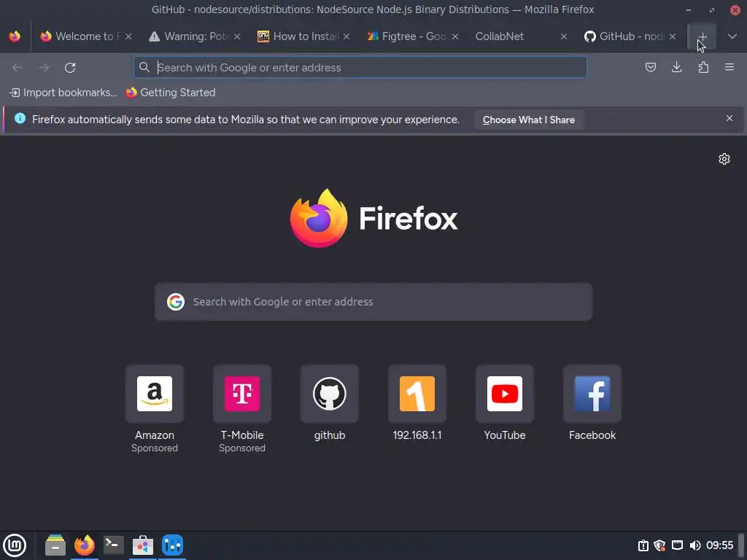Open the clock showing 09:55
Screen dimensions: 747x560
pyautogui.click(x=719, y=545)
